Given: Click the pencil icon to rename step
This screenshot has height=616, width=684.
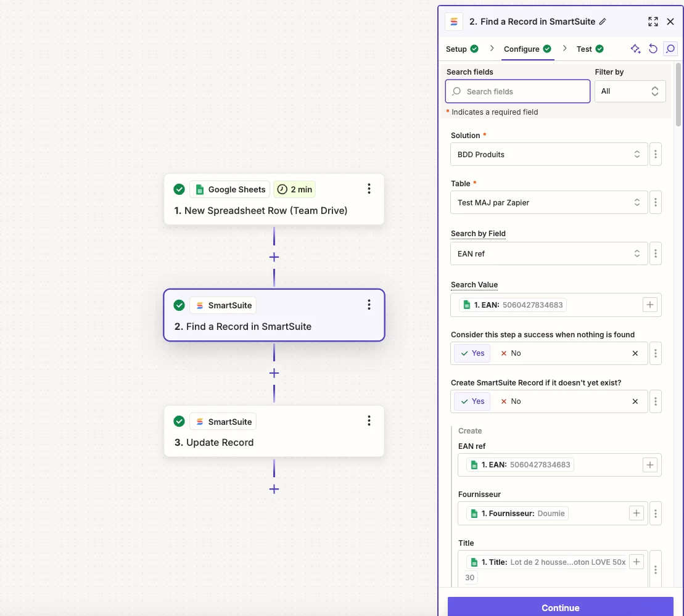Looking at the screenshot, I should coord(603,22).
